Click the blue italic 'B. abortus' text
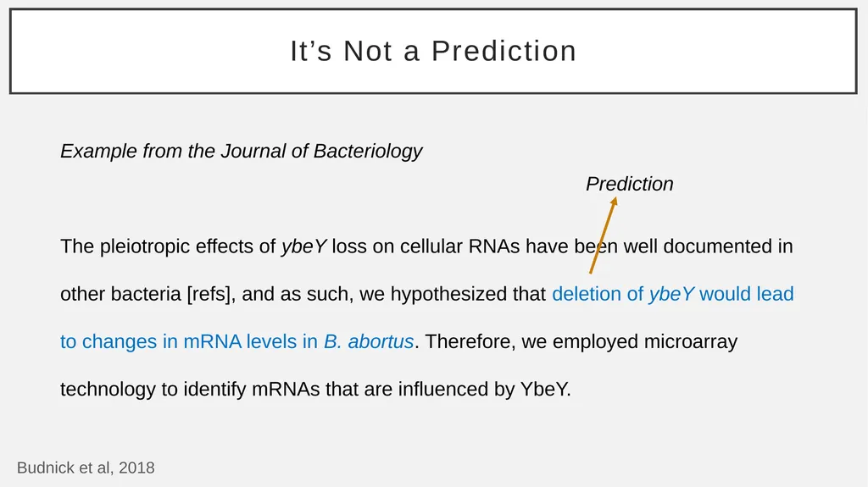Image resolution: width=868 pixels, height=487 pixels. [x=369, y=341]
